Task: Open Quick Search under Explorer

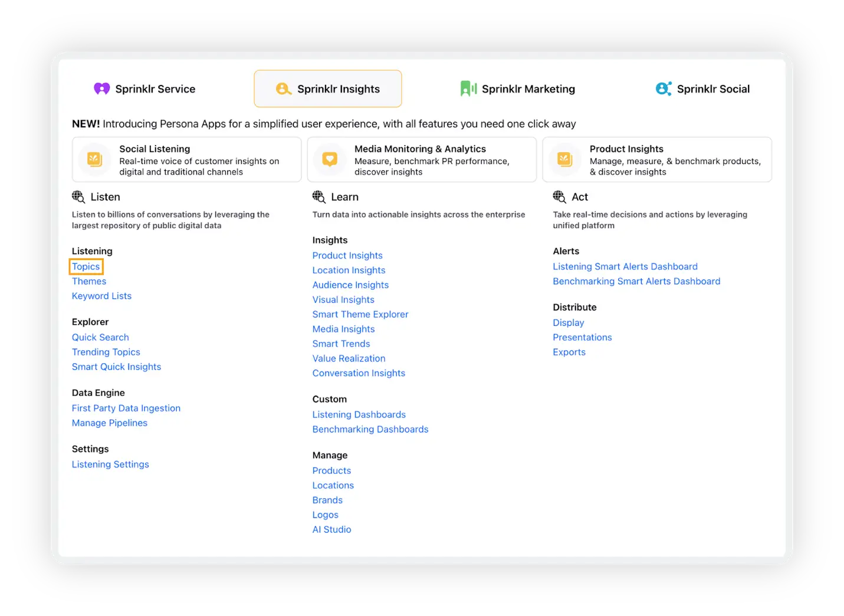Action: coord(100,337)
